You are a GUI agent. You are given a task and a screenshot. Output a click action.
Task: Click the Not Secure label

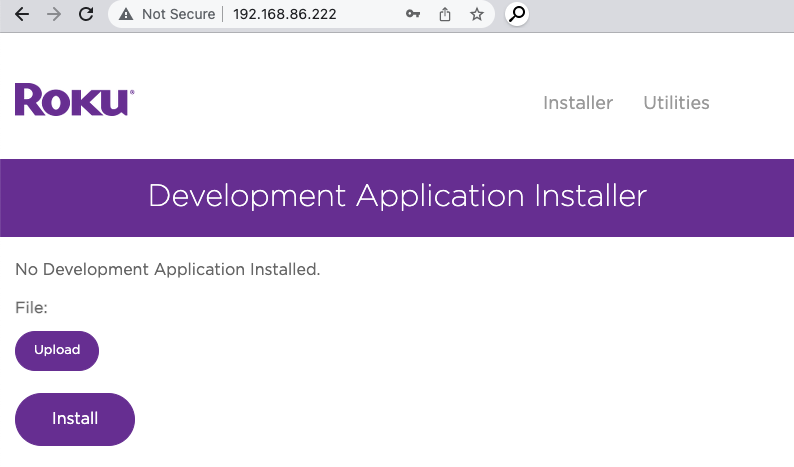coord(178,14)
